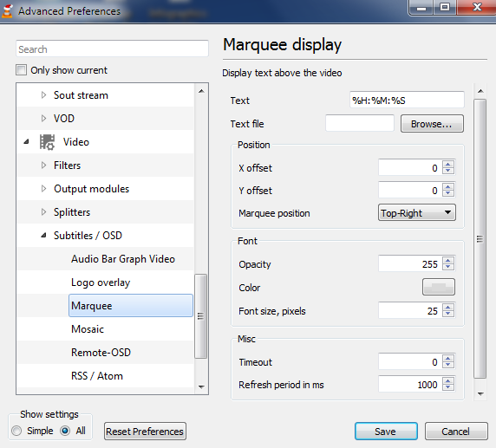The height and width of the screenshot is (448, 496).
Task: Increase Timeout value with up arrow
Action: [448, 359]
